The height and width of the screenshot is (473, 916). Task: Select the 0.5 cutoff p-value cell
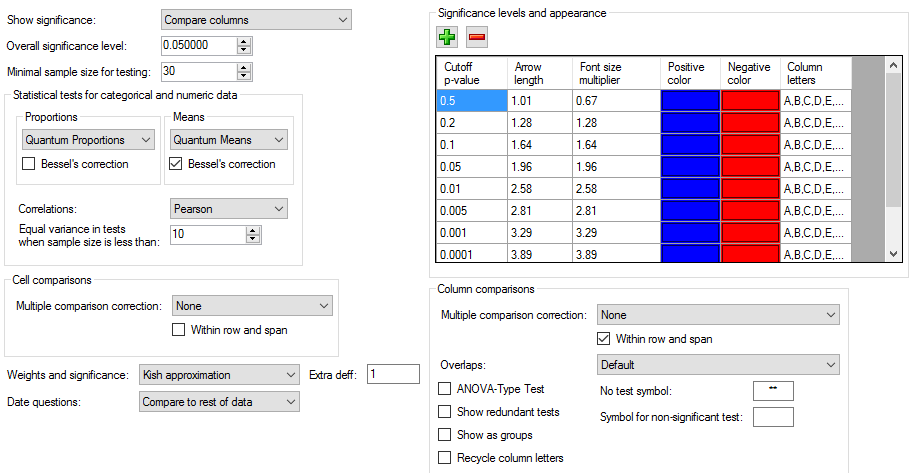coord(471,101)
